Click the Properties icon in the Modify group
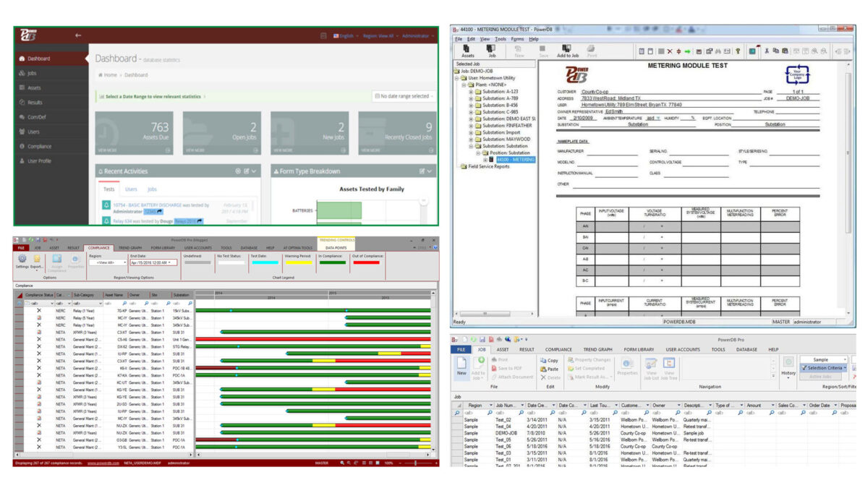868x488 pixels. (x=626, y=365)
